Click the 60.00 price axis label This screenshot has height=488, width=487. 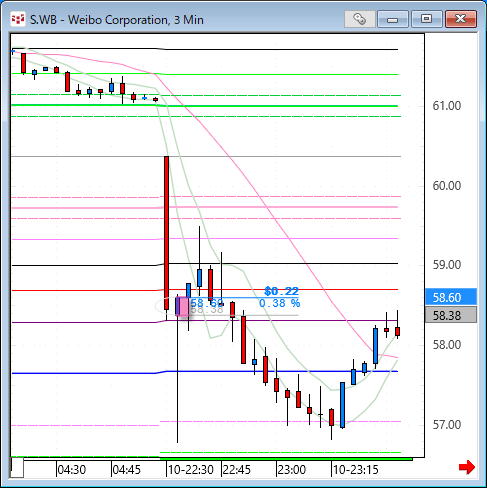(x=447, y=186)
